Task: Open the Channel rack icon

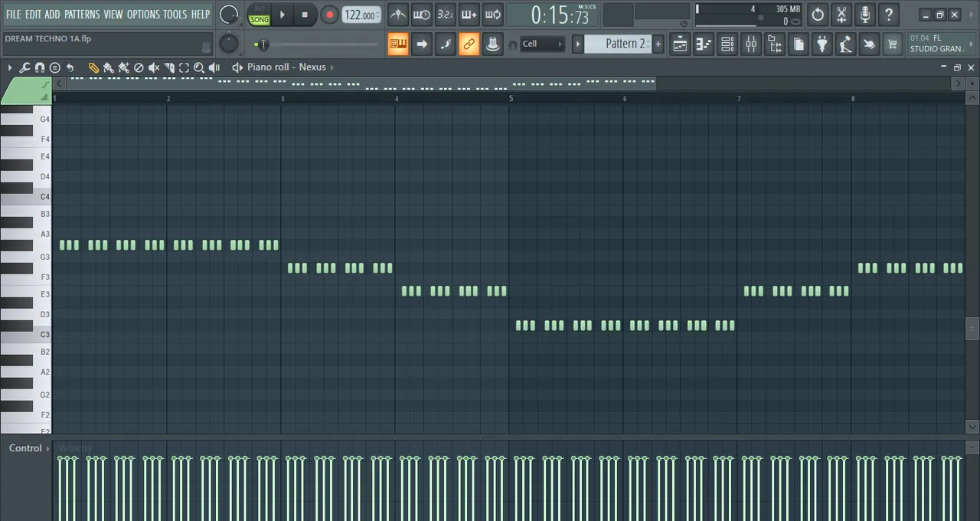Action: (727, 44)
